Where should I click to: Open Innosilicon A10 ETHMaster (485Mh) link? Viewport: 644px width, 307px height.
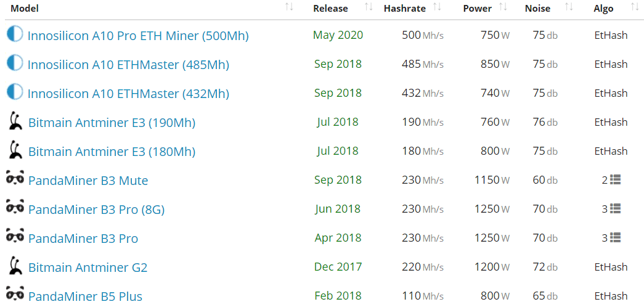tap(128, 65)
